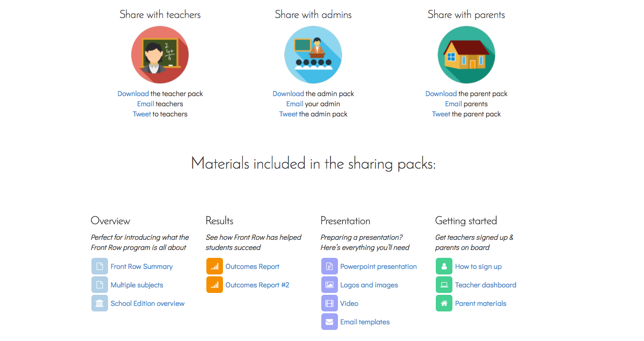
Task: Click the teacher chalkboard circle icon
Action: pyautogui.click(x=160, y=55)
